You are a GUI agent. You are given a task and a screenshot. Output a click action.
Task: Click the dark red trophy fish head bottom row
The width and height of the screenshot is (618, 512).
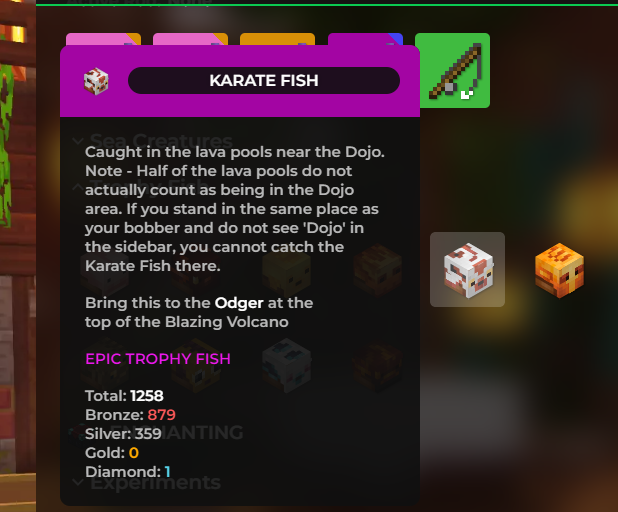pyautogui.click(x=378, y=366)
